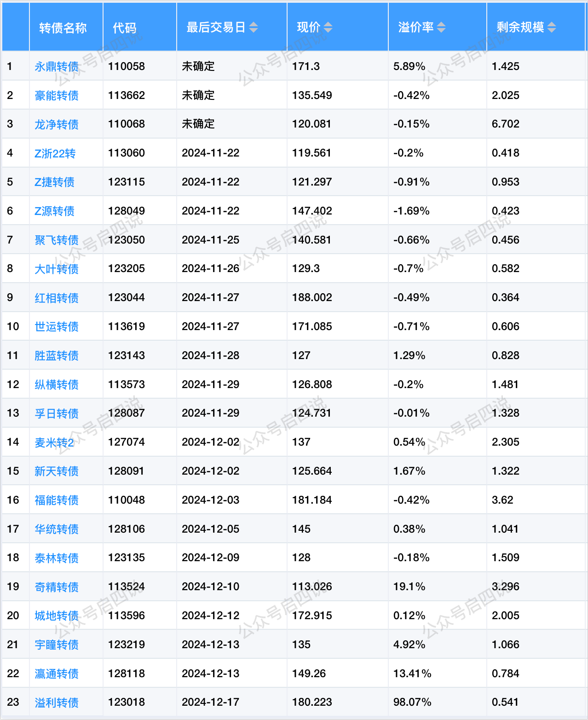Viewport: 588px width, 720px height.
Task: Click the 现价 column sort icon
Action: click(328, 28)
